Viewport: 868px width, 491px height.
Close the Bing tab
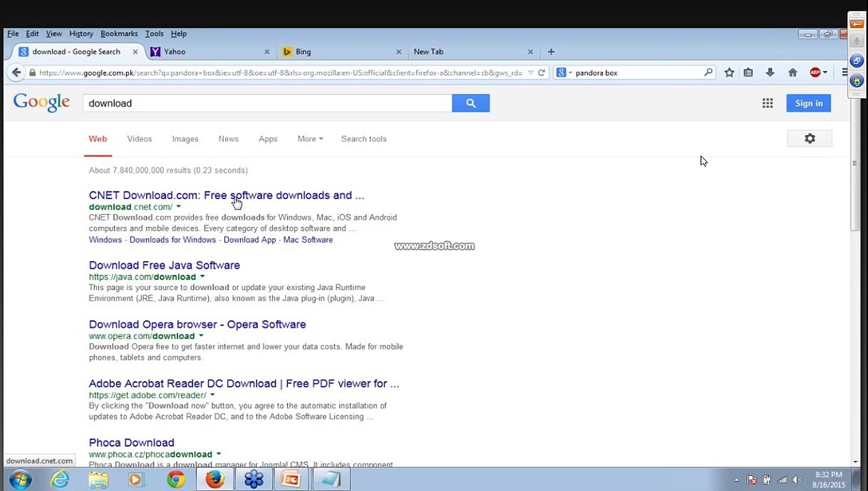[x=399, y=51]
